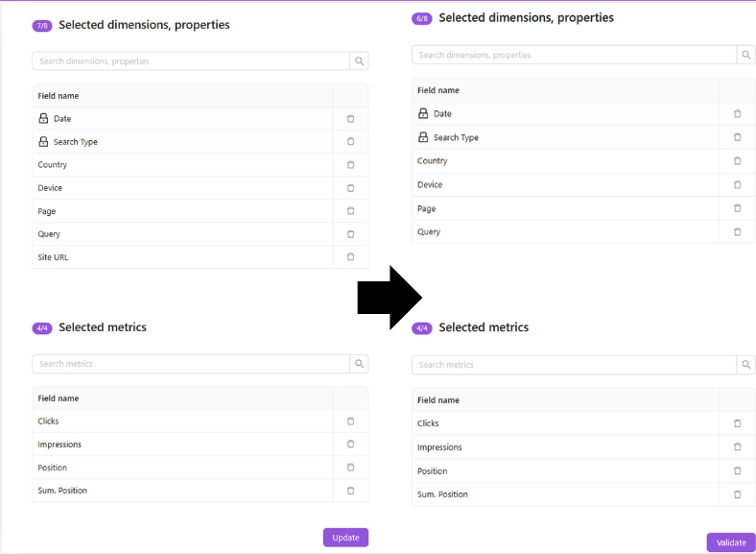This screenshot has width=756, height=554.
Task: Select 'Query' text in left 7/8 list
Action: [x=49, y=234]
